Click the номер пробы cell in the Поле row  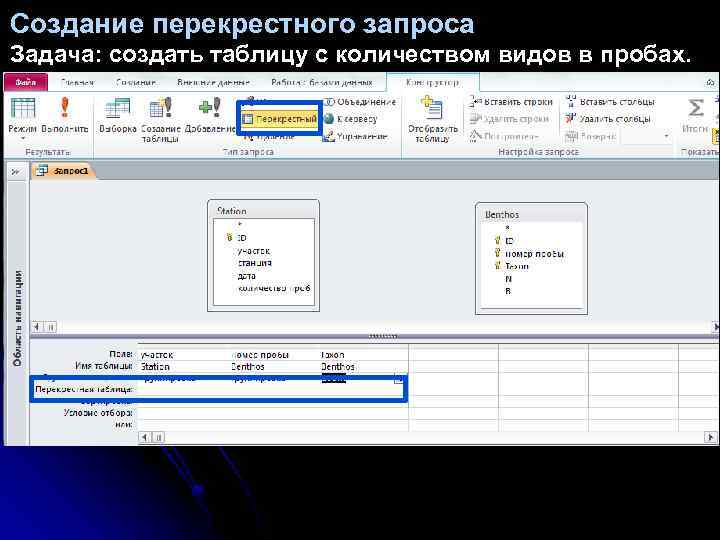point(274,354)
